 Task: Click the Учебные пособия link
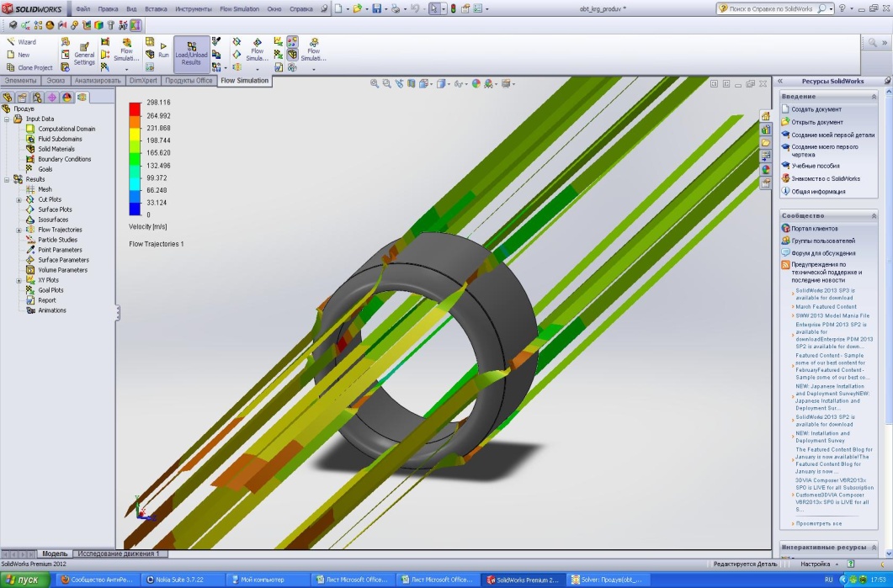click(x=816, y=167)
